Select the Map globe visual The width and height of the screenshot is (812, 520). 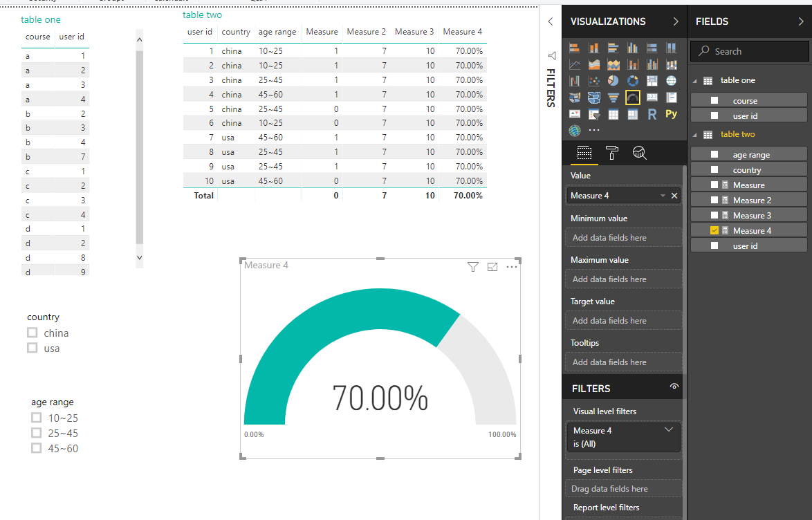point(671,81)
